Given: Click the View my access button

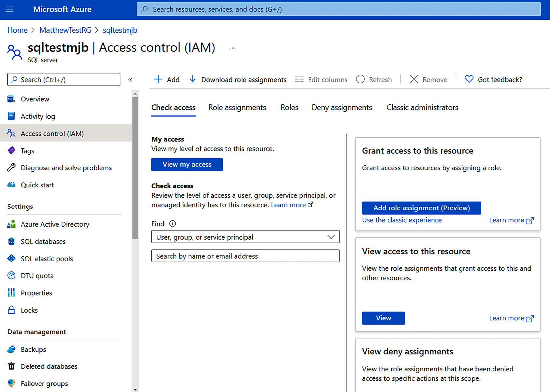Looking at the screenshot, I should pos(187,164).
